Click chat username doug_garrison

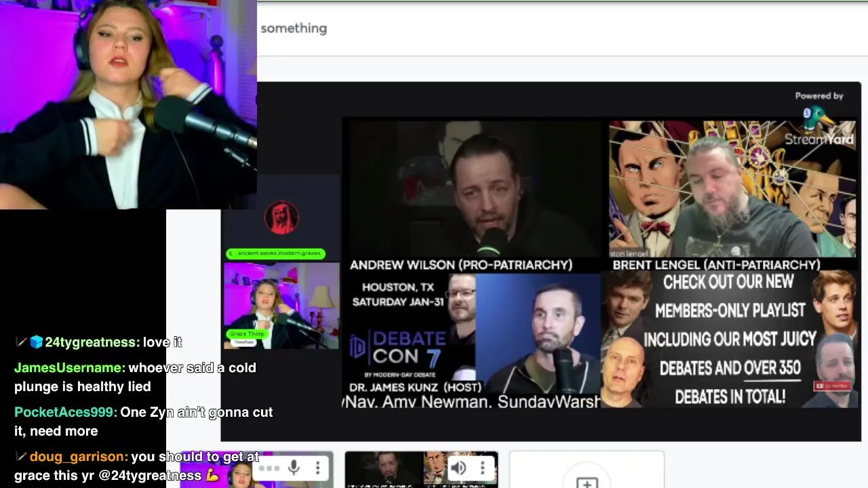(79, 457)
